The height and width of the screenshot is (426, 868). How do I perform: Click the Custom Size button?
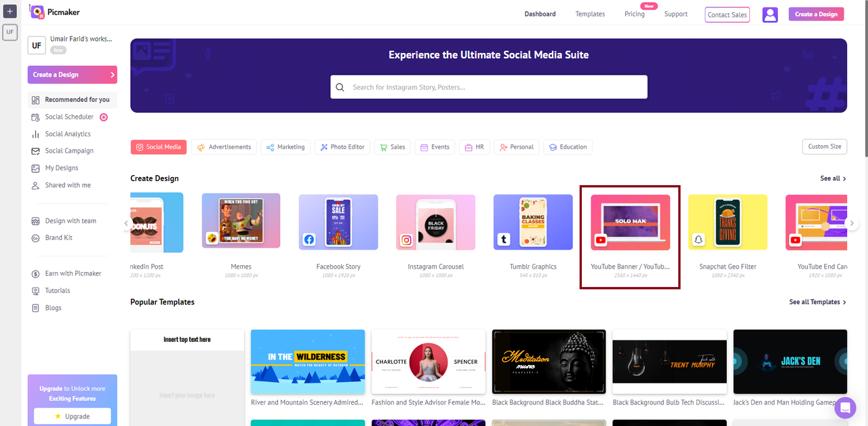click(x=825, y=147)
